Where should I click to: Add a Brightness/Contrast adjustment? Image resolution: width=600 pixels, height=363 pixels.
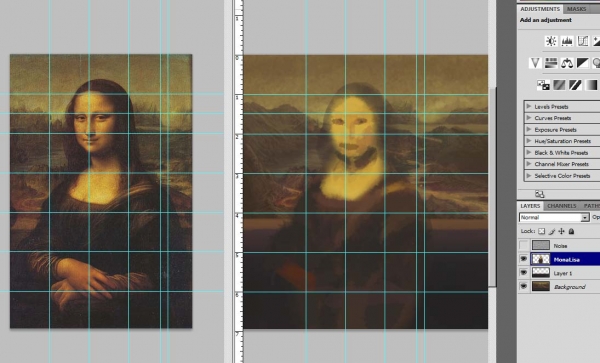point(551,41)
